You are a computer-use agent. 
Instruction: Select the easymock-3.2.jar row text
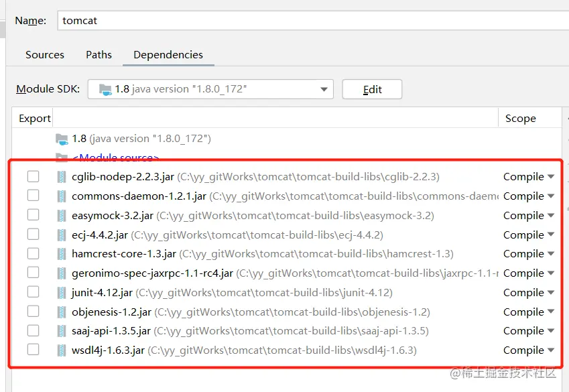tap(253, 216)
